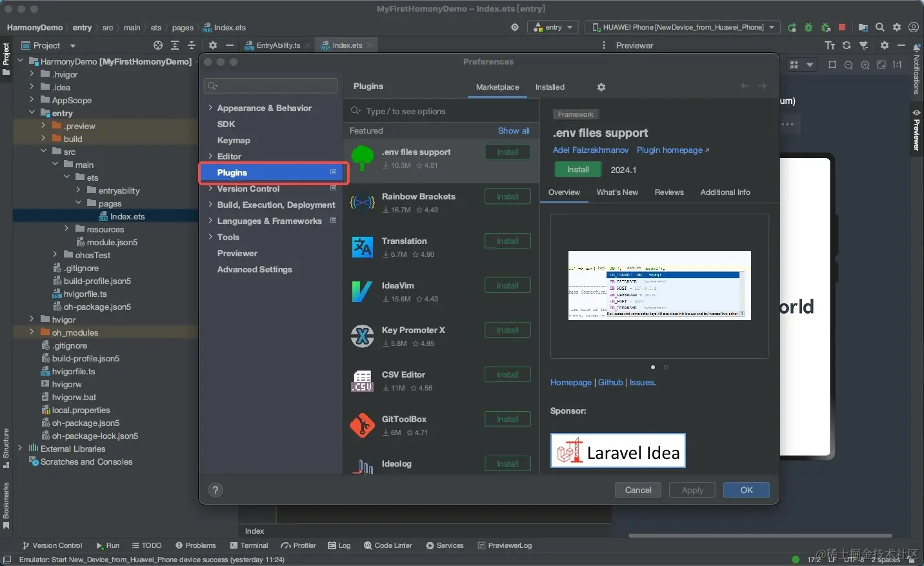924x566 pixels.
Task: Click the preferences search field
Action: (270, 86)
